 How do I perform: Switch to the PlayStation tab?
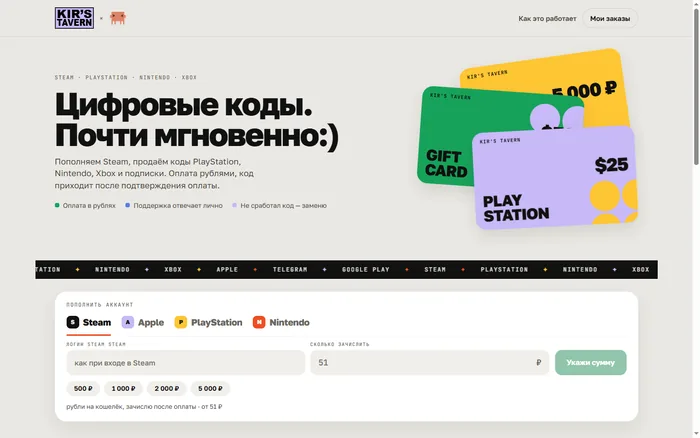pyautogui.click(x=208, y=322)
